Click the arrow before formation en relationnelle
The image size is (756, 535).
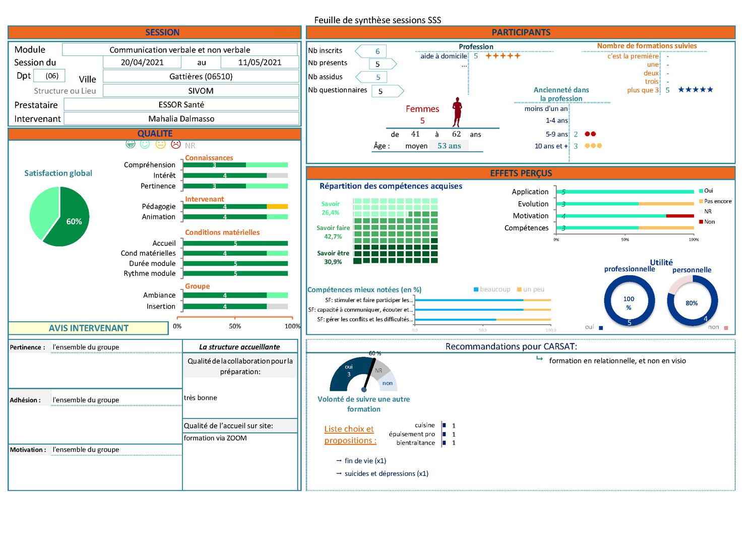[539, 359]
